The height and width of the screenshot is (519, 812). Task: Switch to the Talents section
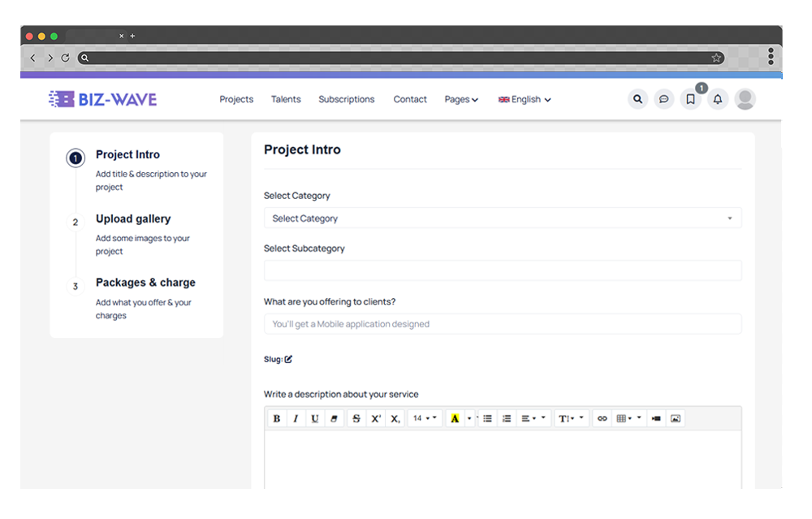coord(286,99)
